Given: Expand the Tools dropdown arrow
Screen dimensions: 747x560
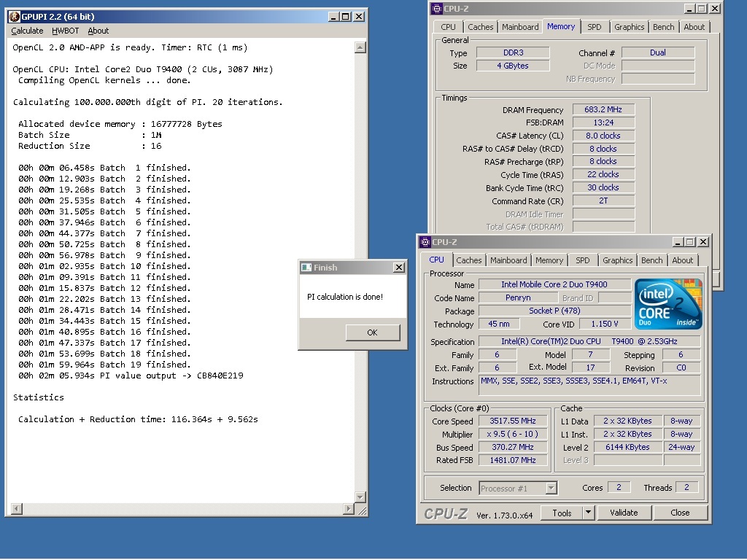Looking at the screenshot, I should [x=588, y=513].
